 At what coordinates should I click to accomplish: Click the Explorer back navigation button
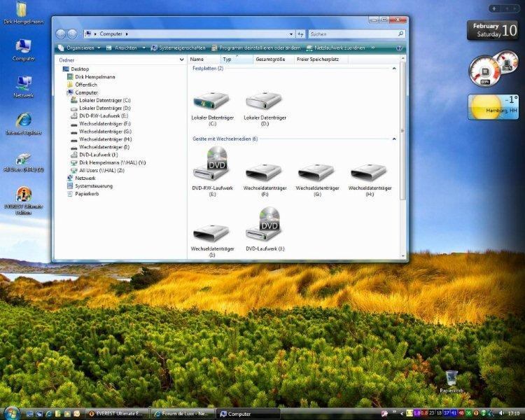61,34
